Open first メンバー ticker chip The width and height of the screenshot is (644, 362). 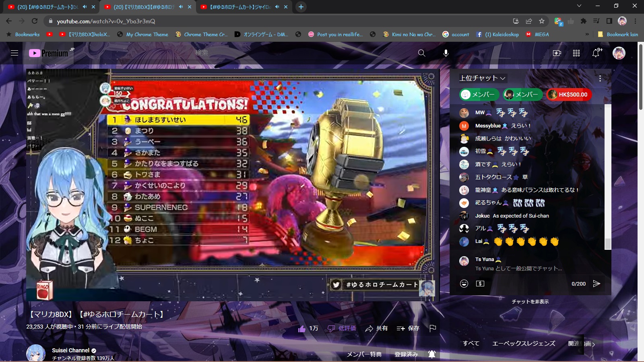(x=479, y=95)
